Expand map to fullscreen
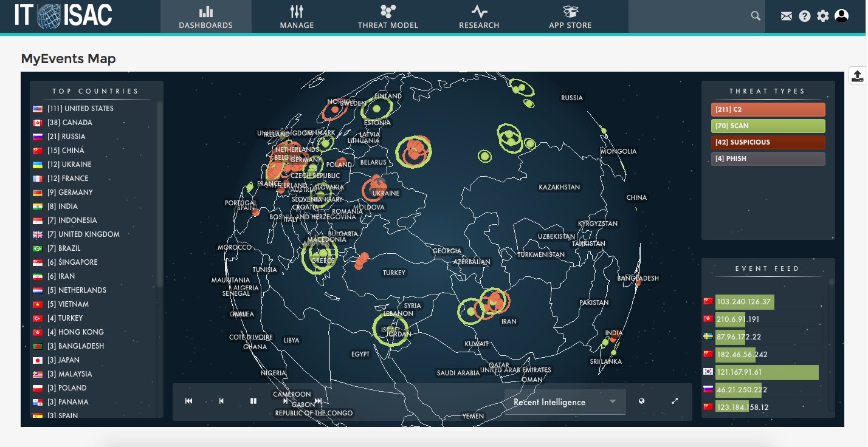 [675, 401]
